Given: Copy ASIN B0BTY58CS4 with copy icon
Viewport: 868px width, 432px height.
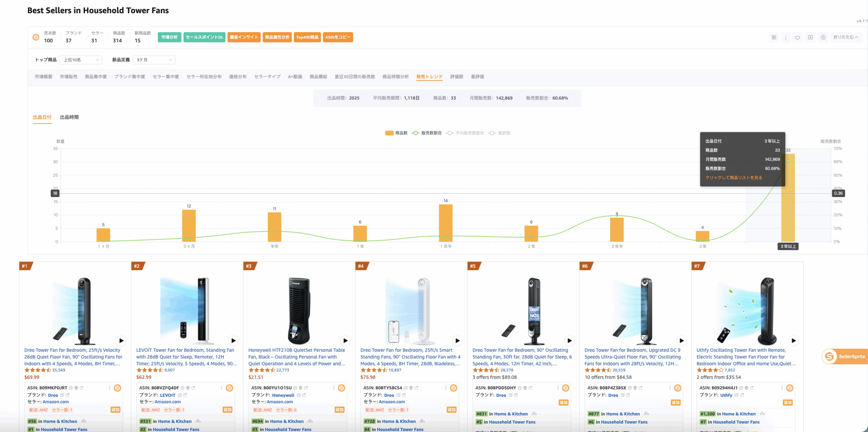Looking at the screenshot, I should click(x=406, y=388).
